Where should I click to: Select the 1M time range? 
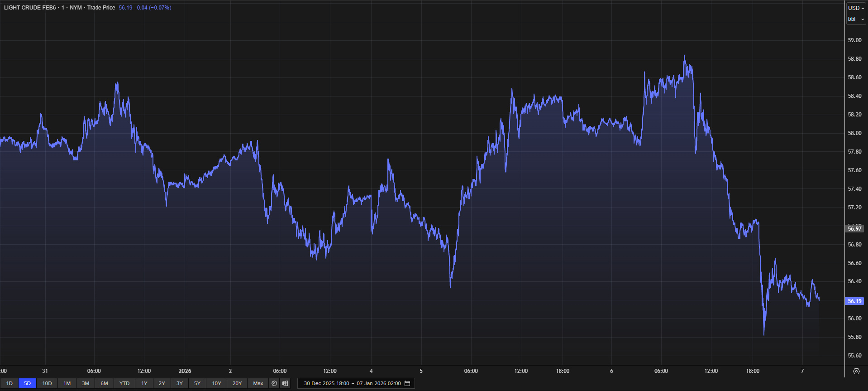(67, 383)
